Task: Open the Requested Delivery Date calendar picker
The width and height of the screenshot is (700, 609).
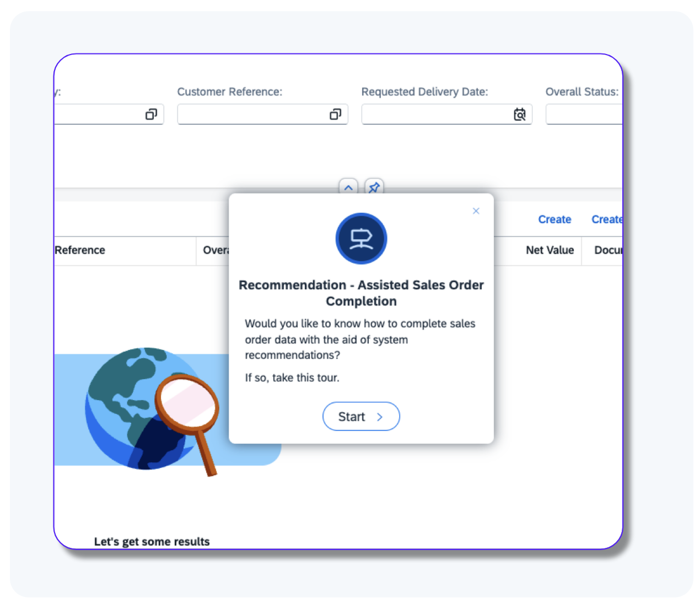Action: 519,114
